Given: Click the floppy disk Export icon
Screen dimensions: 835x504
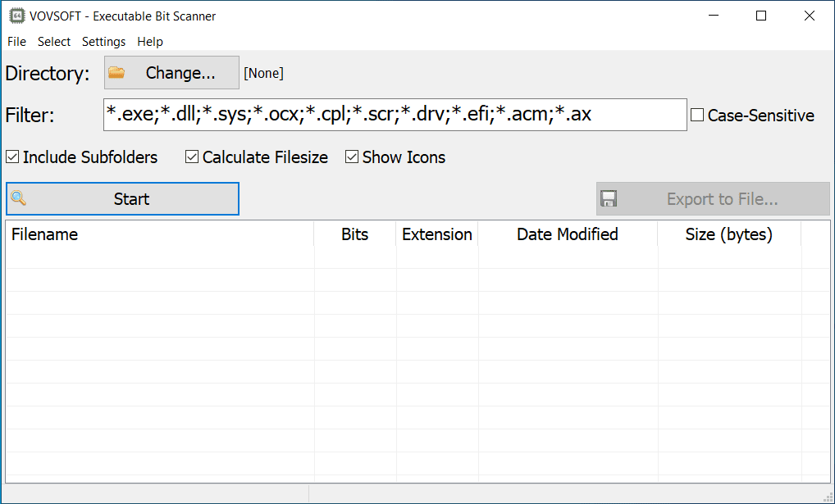Looking at the screenshot, I should pyautogui.click(x=609, y=199).
